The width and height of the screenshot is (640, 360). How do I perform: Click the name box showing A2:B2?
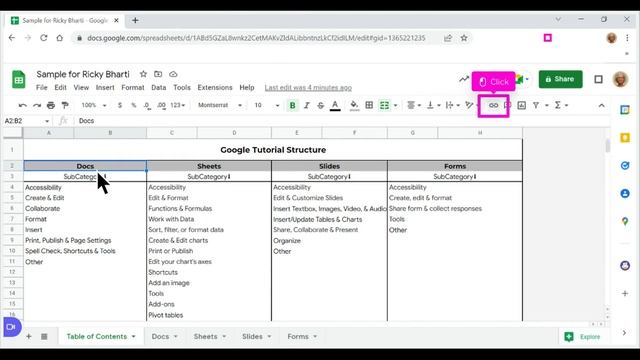pos(27,121)
